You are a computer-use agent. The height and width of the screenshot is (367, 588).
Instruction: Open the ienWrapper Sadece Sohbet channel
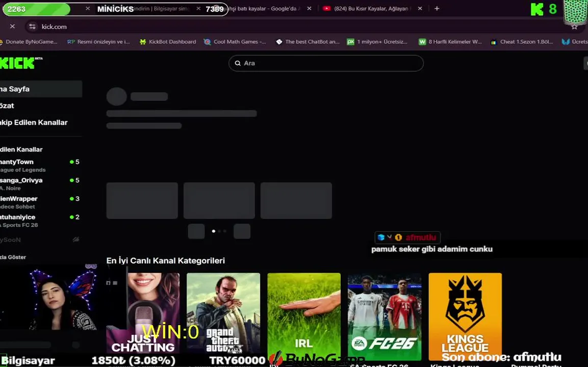click(x=40, y=202)
